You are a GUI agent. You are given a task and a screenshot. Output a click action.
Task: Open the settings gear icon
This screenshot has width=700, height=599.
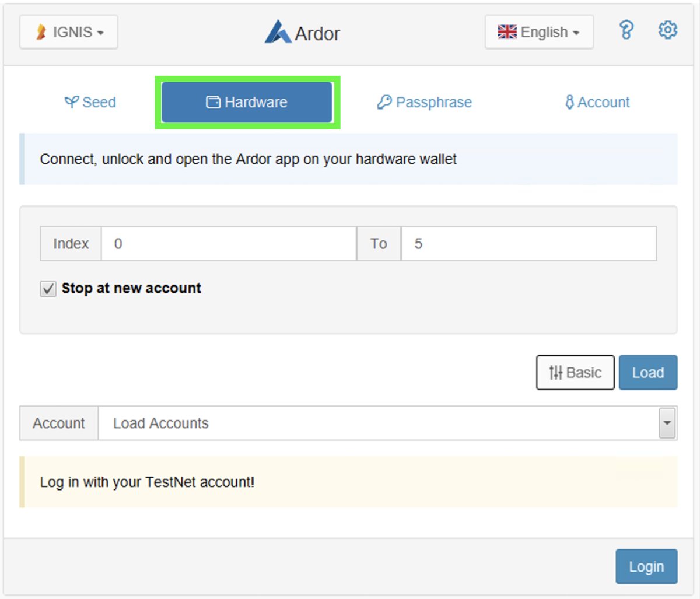667,30
